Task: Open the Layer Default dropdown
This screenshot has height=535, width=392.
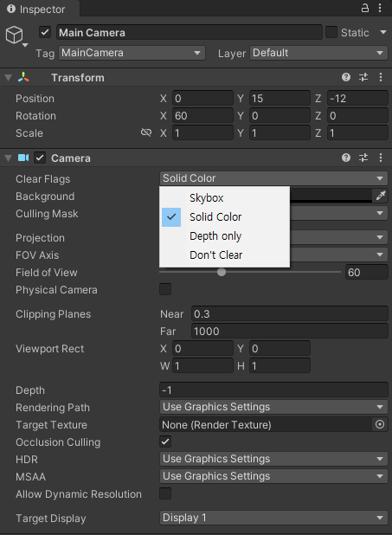Action: 318,53
